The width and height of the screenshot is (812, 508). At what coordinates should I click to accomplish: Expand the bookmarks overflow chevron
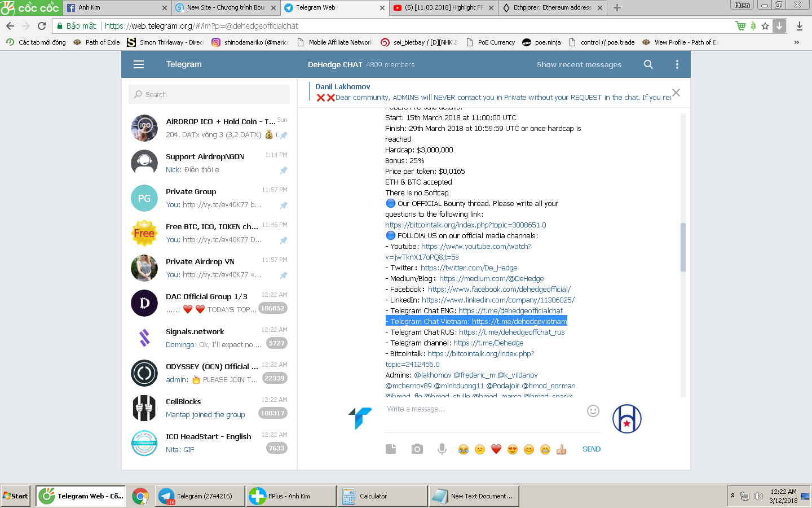(x=796, y=42)
